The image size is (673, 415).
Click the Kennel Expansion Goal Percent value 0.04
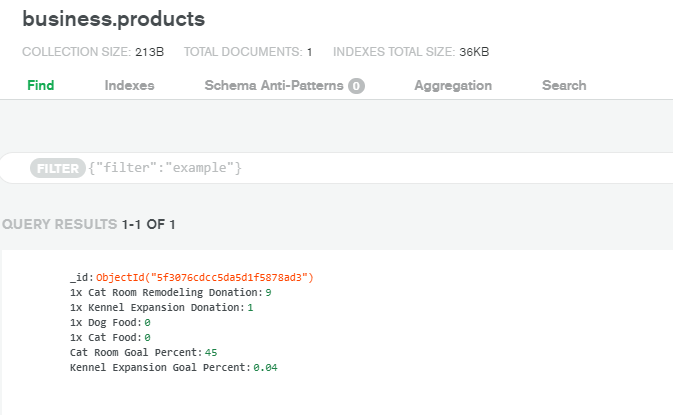tap(265, 368)
